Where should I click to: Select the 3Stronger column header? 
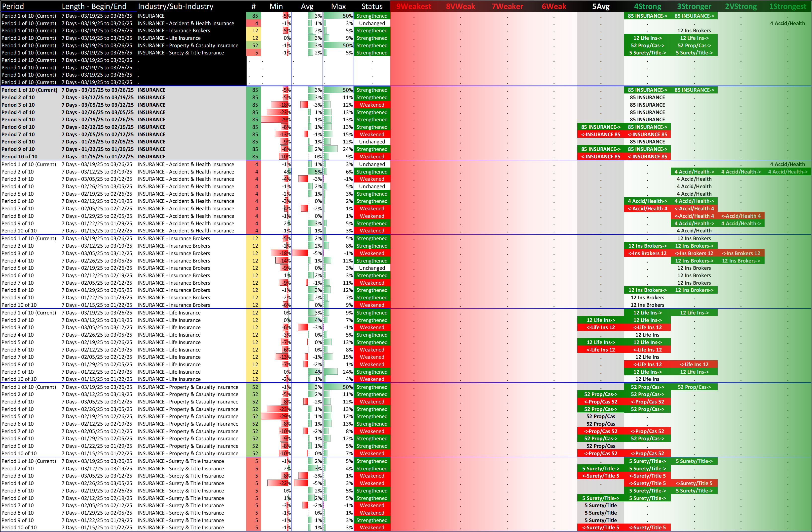pos(694,6)
